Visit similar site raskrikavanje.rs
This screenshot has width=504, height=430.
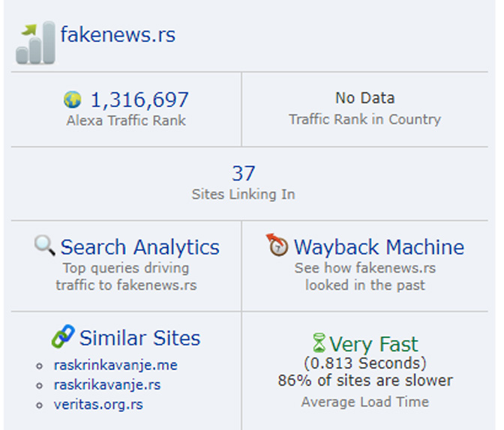point(107,385)
